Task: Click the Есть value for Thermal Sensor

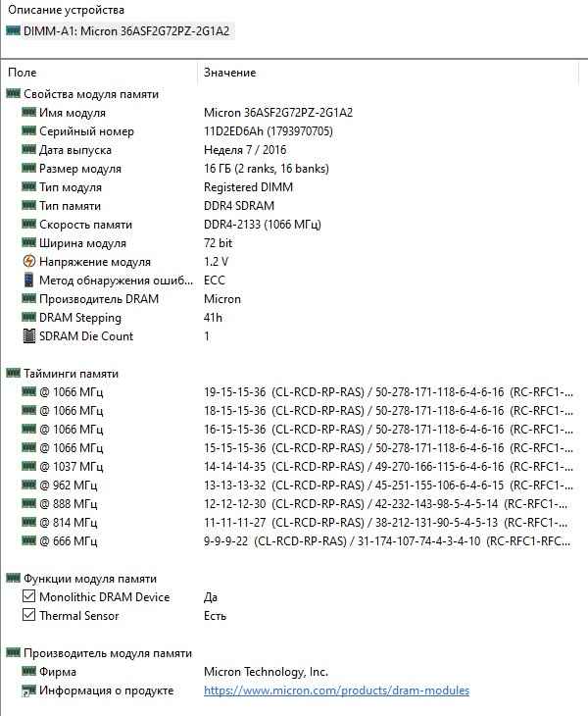Action: [x=215, y=616]
